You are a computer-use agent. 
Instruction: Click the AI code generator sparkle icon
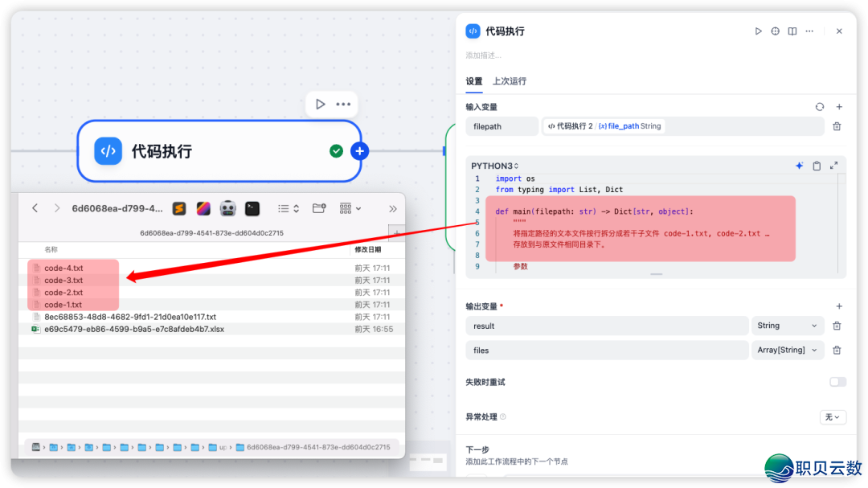pos(800,166)
